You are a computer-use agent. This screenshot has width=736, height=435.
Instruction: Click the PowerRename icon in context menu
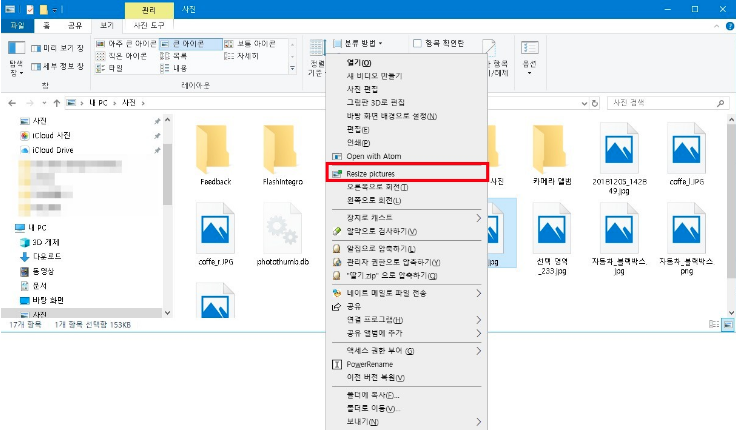click(x=337, y=364)
